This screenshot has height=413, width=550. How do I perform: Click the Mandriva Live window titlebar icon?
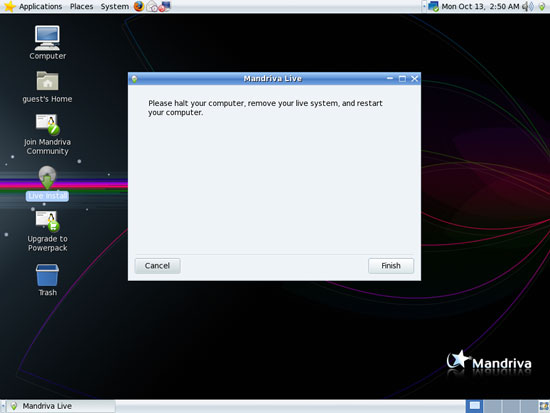point(134,79)
